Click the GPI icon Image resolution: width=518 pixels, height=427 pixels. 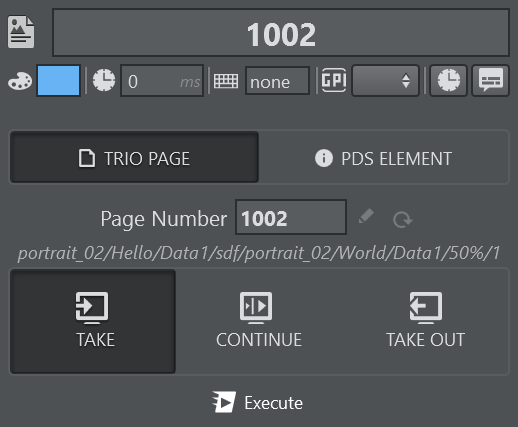pos(334,80)
